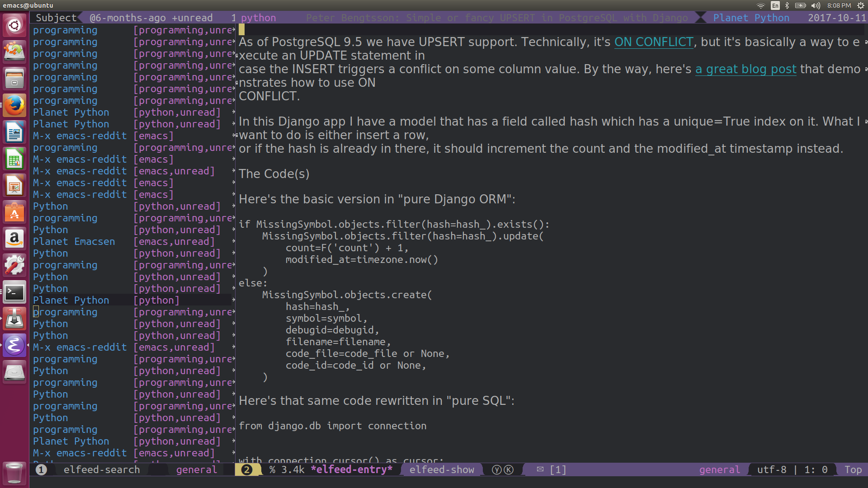This screenshot has height=488, width=868.
Task: Switch to the Emacs launcher icon
Action: (14, 346)
